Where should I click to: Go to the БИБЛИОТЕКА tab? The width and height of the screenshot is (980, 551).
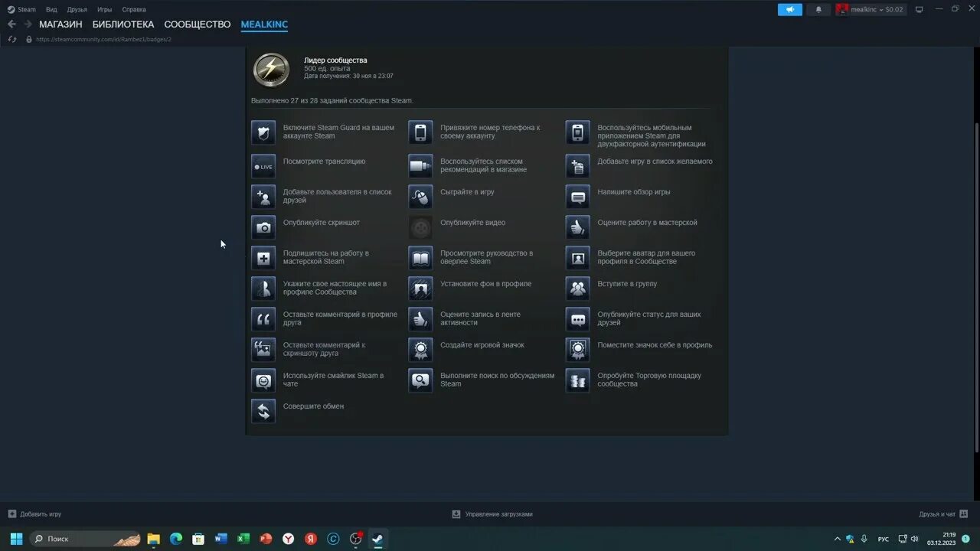(x=123, y=24)
